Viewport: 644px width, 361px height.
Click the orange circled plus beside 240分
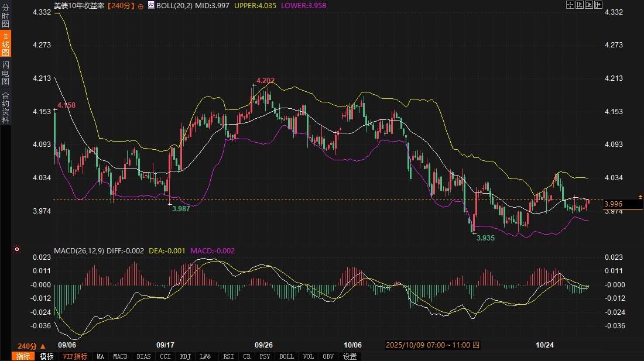[x=141, y=5]
